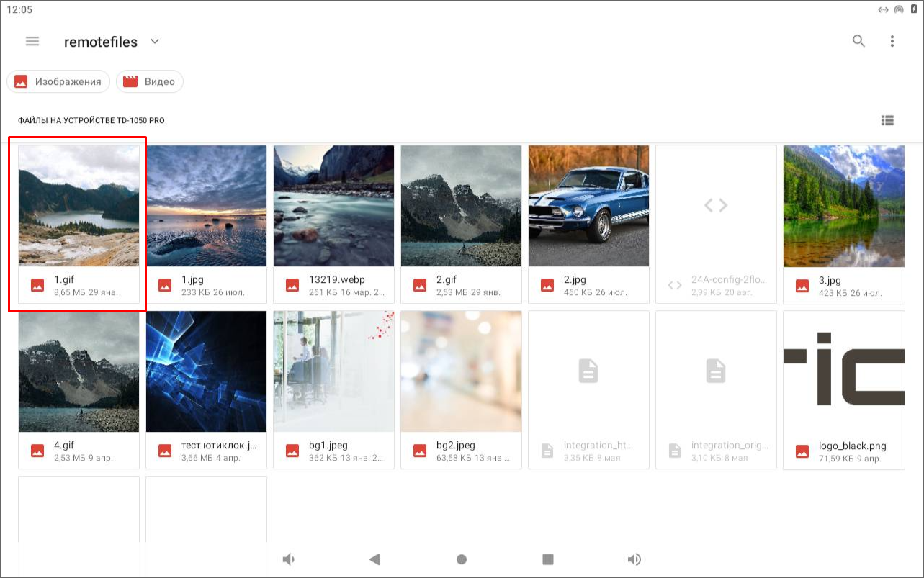Click the file name logo_black.png
This screenshot has height=578, width=924.
click(x=853, y=446)
